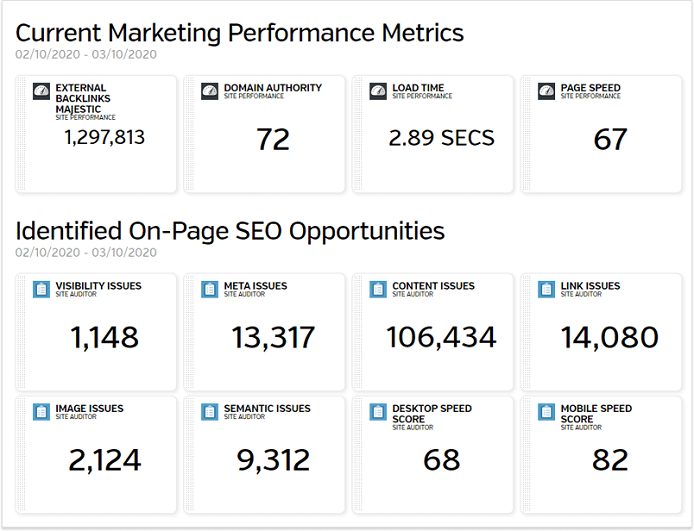Select the Content Issues count 106,434

(441, 338)
